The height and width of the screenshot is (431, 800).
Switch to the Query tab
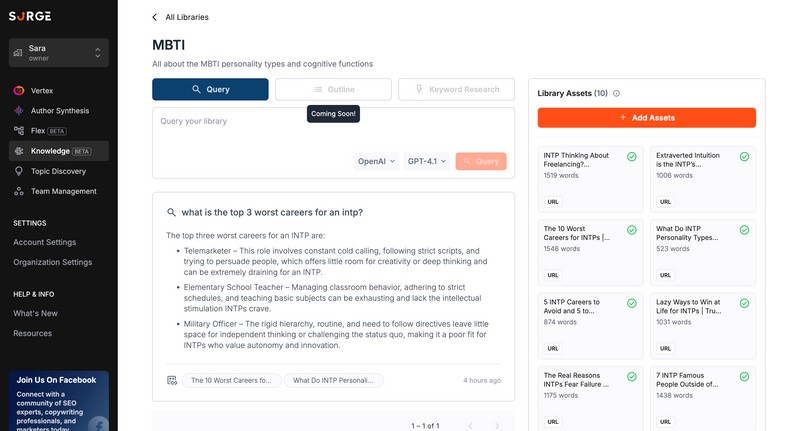coord(210,89)
